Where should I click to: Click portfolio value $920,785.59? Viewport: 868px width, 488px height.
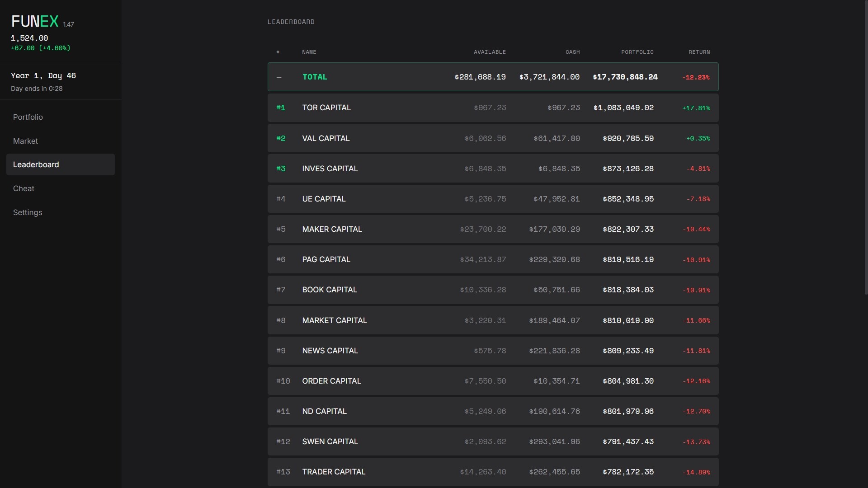click(x=628, y=138)
